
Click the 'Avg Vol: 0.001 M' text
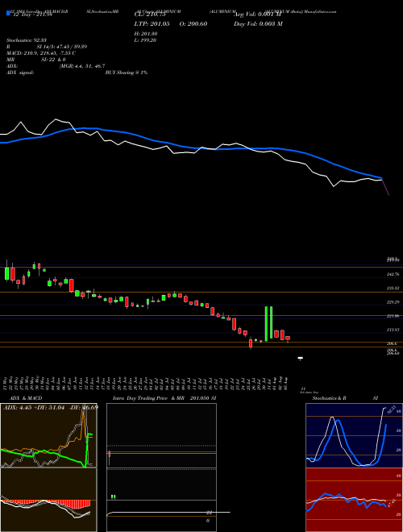point(259,15)
